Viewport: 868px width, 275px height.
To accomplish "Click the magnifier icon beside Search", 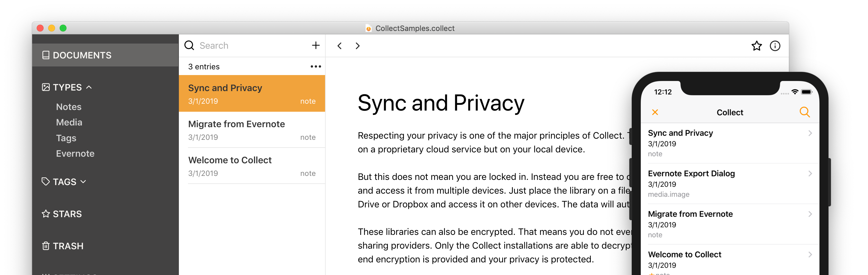I will click(189, 46).
